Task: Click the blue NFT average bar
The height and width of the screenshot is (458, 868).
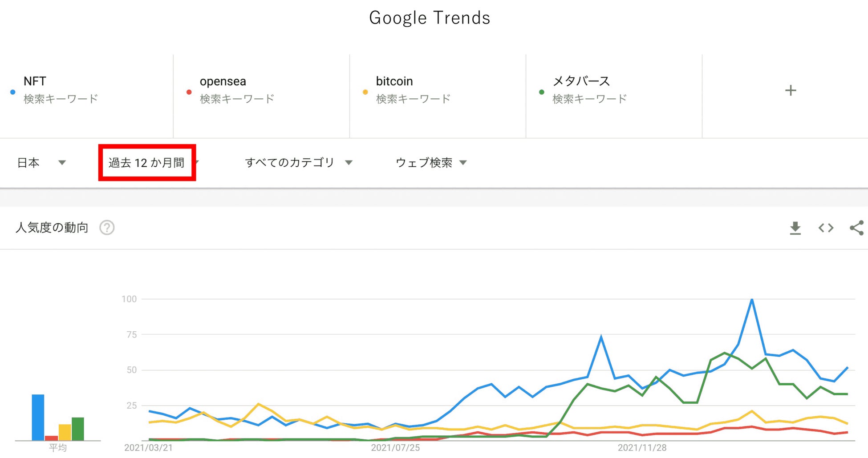Action: [38, 417]
